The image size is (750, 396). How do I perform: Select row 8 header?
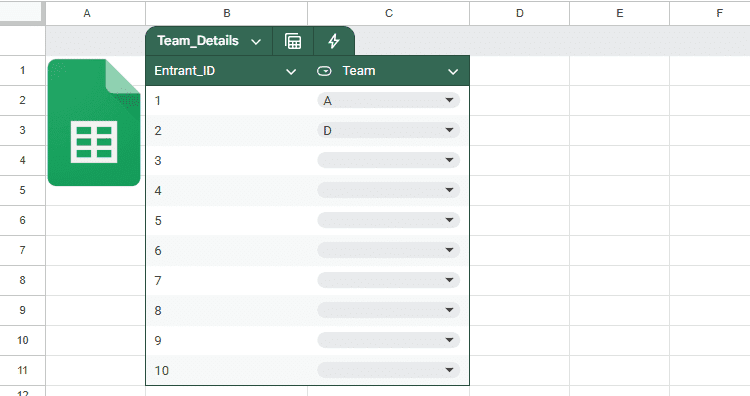(22, 280)
